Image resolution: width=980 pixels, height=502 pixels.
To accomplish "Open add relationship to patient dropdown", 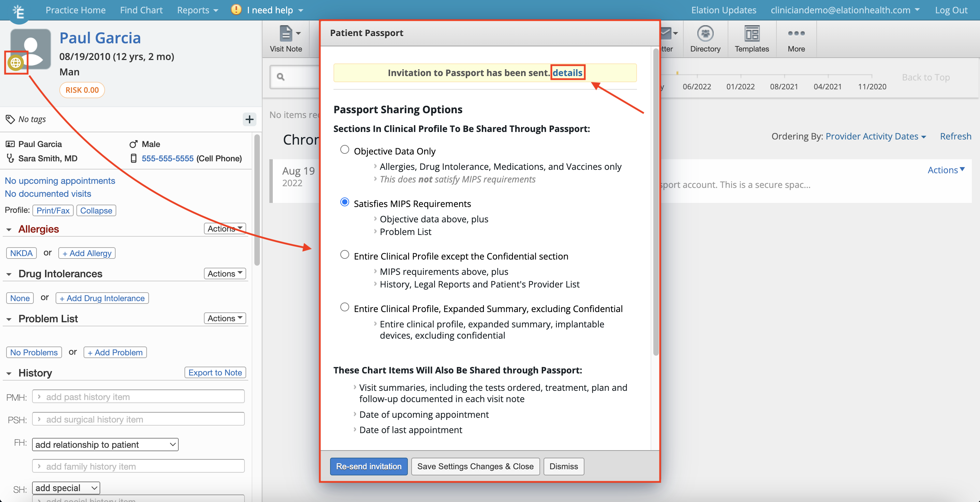I will (x=105, y=444).
